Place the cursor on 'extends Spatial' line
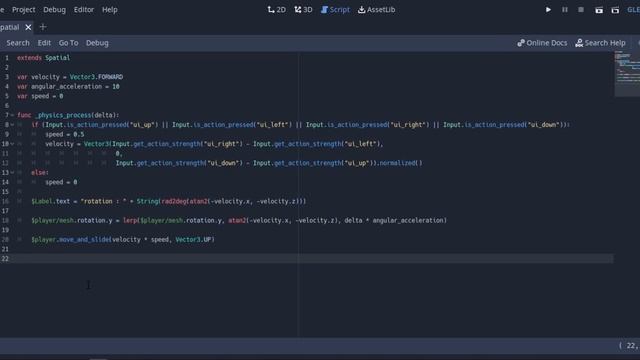Image resolution: width=640 pixels, height=360 pixels. click(x=43, y=58)
